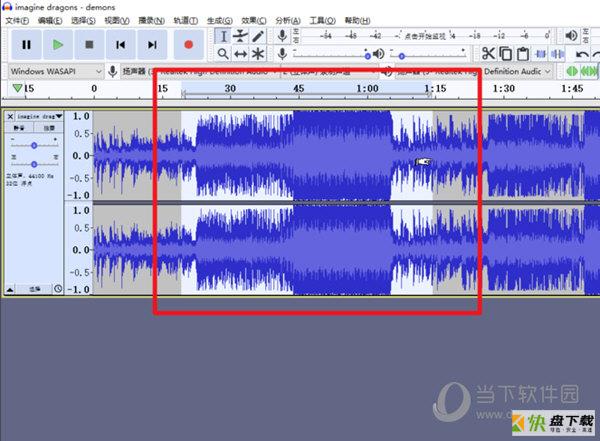Skip to the end of the track
The image size is (600, 441).
[x=152, y=45]
